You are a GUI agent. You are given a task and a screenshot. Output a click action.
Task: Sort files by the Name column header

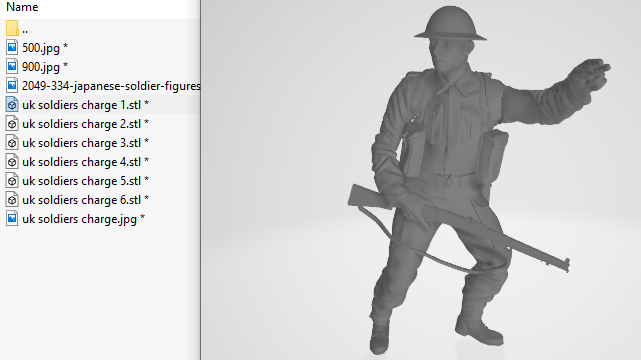[x=22, y=7]
